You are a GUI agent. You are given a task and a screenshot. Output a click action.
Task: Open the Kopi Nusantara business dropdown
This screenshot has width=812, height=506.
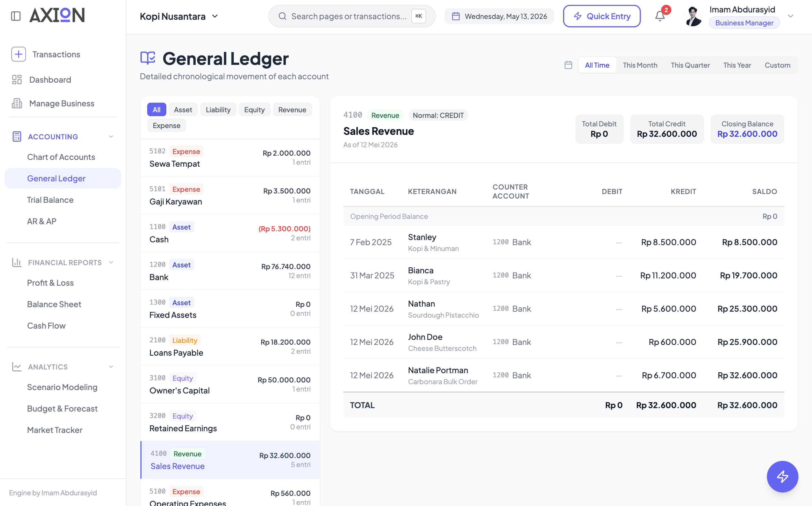tap(179, 16)
